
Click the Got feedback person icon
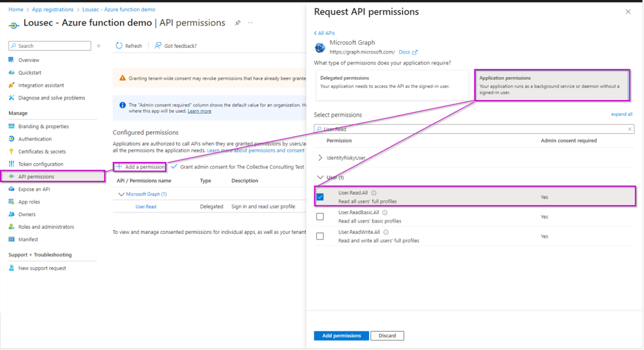pyautogui.click(x=157, y=46)
